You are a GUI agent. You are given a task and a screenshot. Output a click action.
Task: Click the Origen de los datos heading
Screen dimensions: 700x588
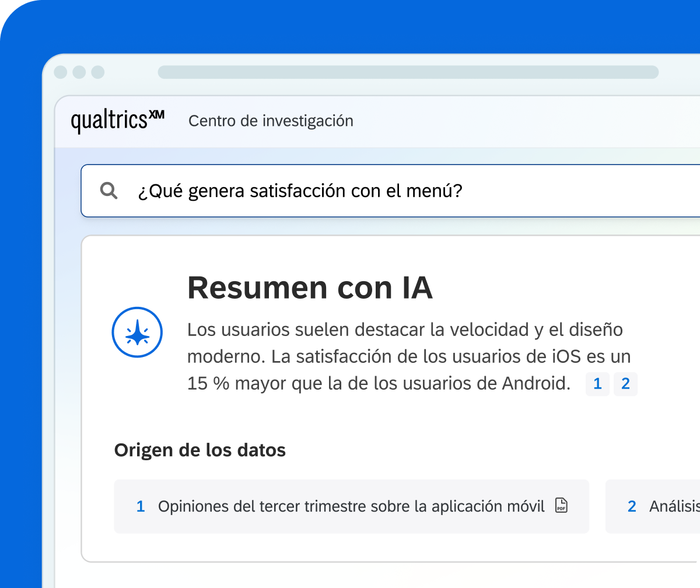[x=200, y=450]
